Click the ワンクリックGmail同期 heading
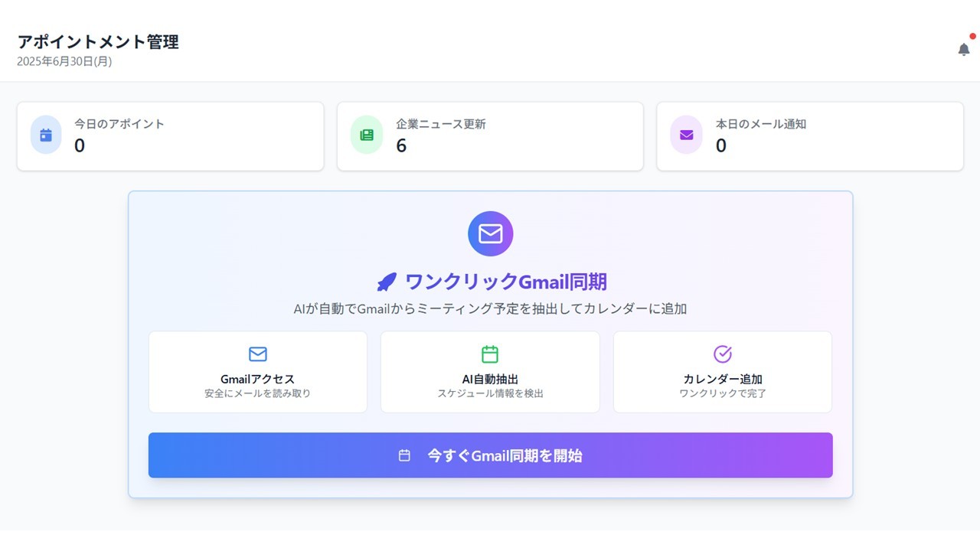Viewport: 980px width, 551px height. click(x=505, y=282)
